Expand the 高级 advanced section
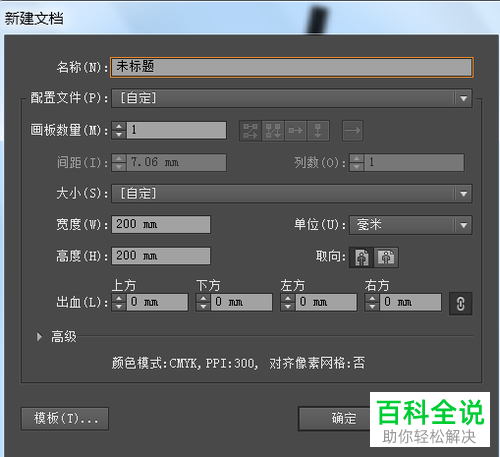Screen dimensions: 500x457 click(39, 337)
